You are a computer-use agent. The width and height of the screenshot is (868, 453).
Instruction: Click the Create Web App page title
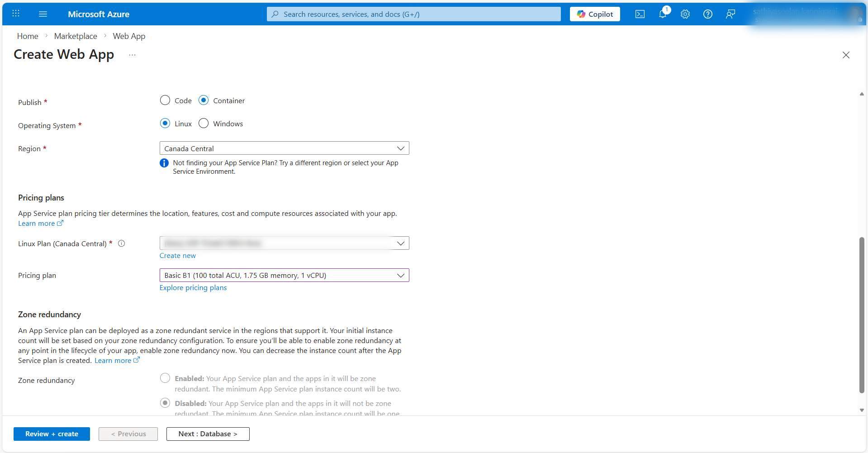point(64,54)
